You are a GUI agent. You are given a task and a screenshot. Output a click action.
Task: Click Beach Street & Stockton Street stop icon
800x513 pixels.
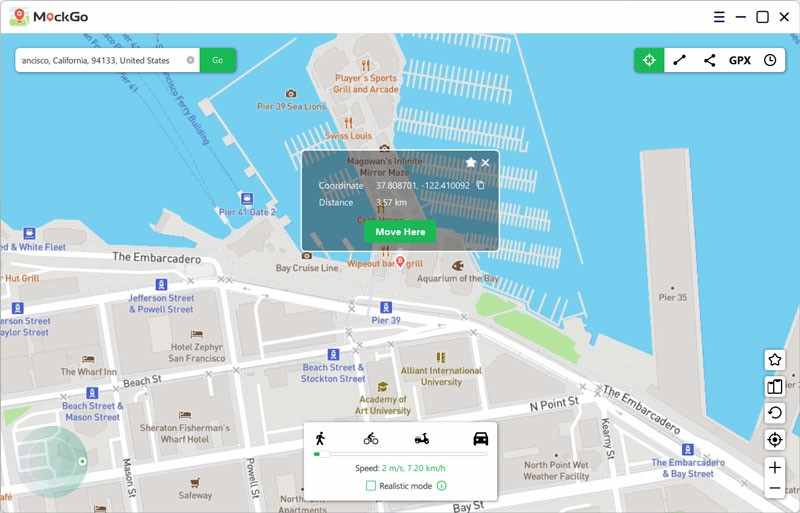[x=333, y=354]
